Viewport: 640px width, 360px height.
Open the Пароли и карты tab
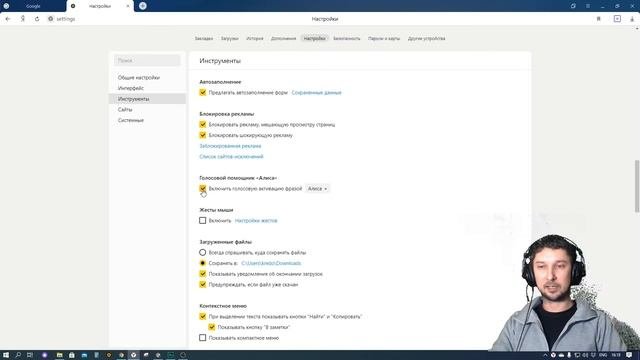coord(384,38)
